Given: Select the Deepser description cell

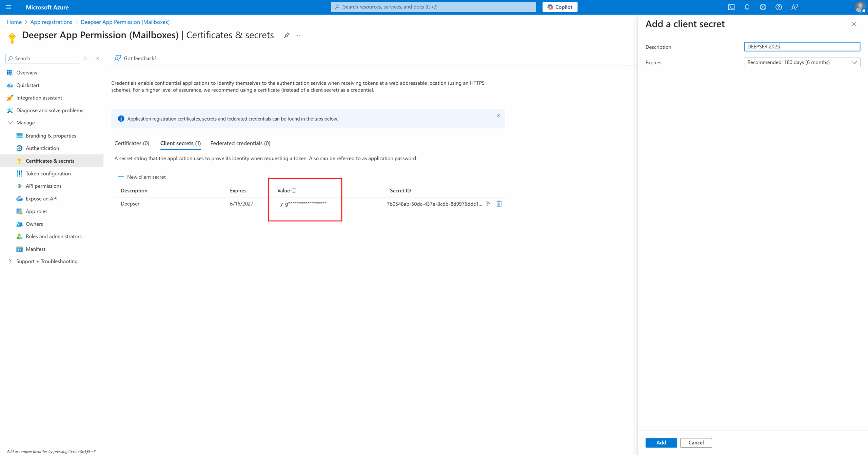Looking at the screenshot, I should (x=130, y=204).
